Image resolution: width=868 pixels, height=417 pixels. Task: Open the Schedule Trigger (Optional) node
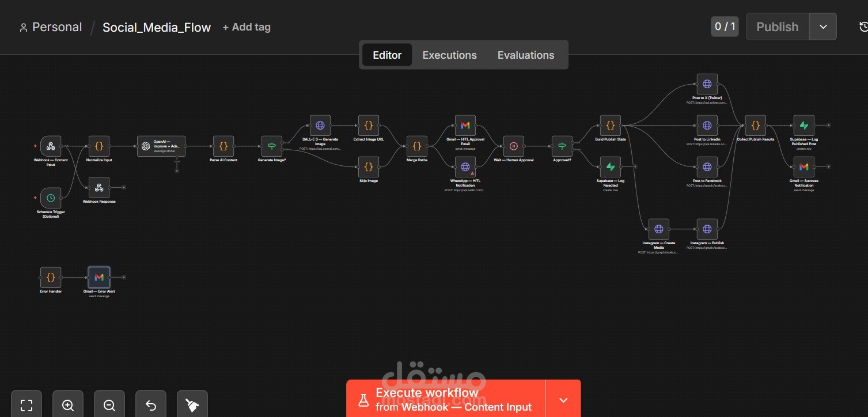tap(50, 197)
